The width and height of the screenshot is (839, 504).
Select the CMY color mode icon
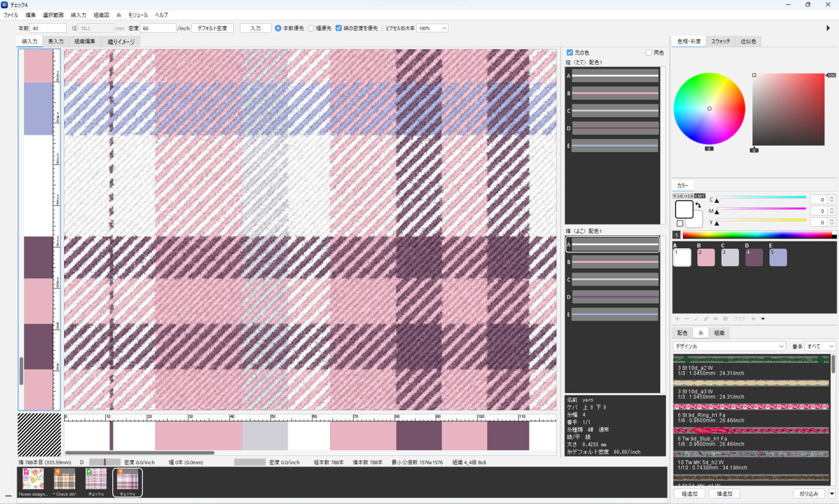pos(700,196)
